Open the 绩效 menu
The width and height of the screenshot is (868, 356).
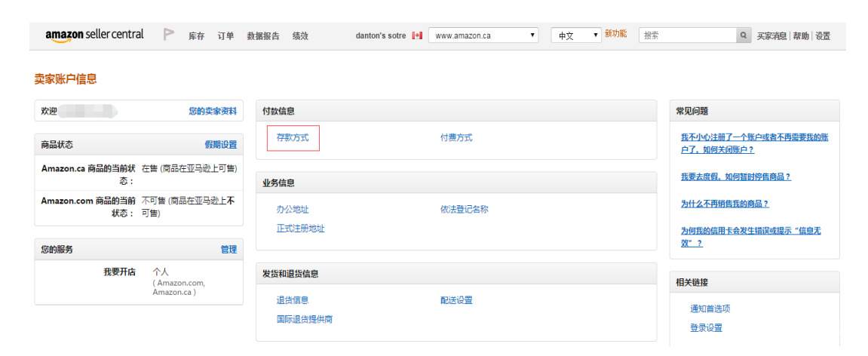coord(300,36)
